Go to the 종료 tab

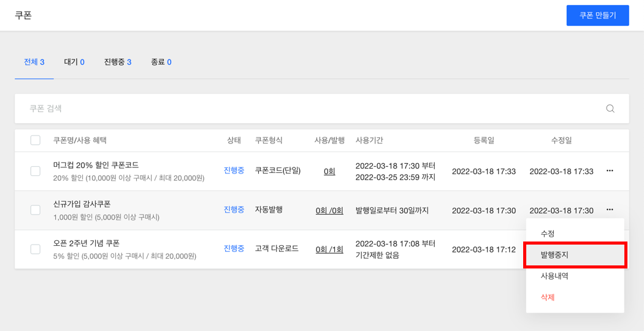pos(161,63)
